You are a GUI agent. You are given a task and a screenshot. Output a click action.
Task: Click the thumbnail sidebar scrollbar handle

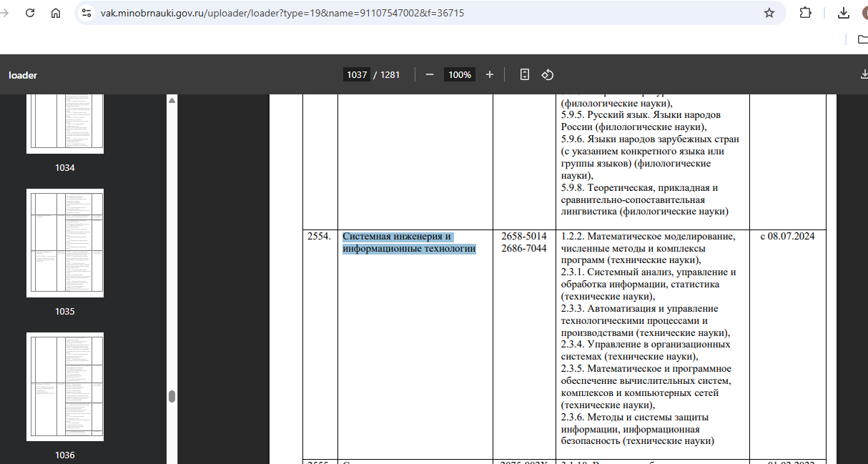(172, 397)
